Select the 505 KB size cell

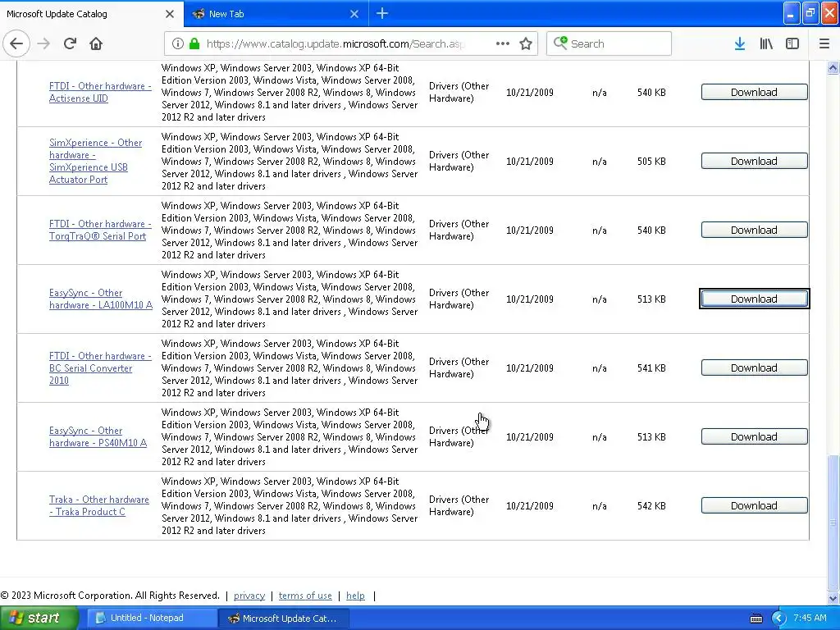click(x=651, y=162)
